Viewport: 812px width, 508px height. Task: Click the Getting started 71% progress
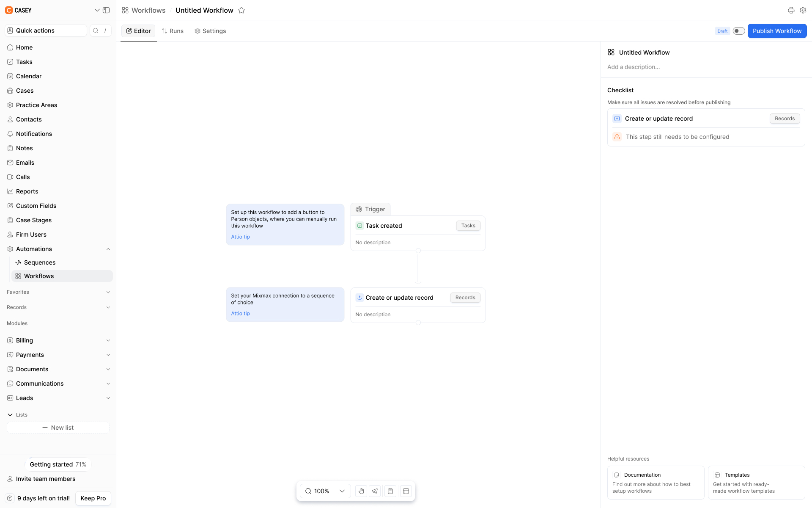point(58,464)
